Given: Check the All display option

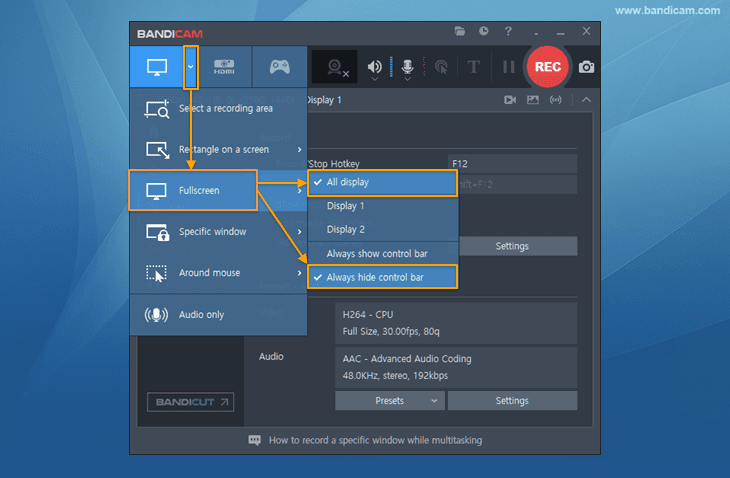Looking at the screenshot, I should (382, 183).
